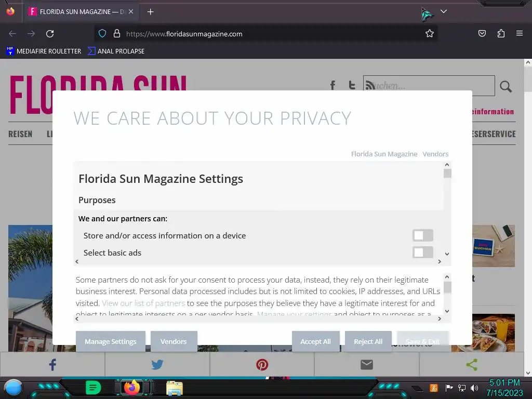Click the magnifier search icon on the site
532x399 pixels.
506,87
